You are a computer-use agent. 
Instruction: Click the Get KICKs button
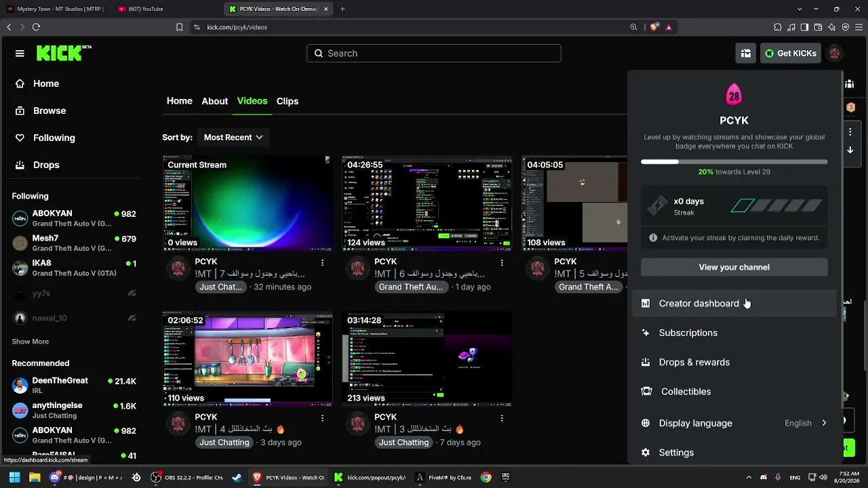click(x=791, y=54)
